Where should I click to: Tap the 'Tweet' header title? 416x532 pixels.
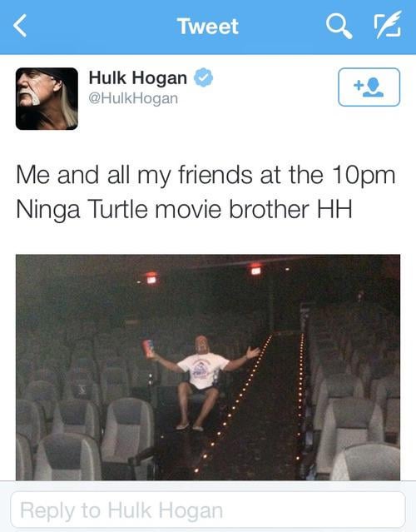pyautogui.click(x=207, y=26)
